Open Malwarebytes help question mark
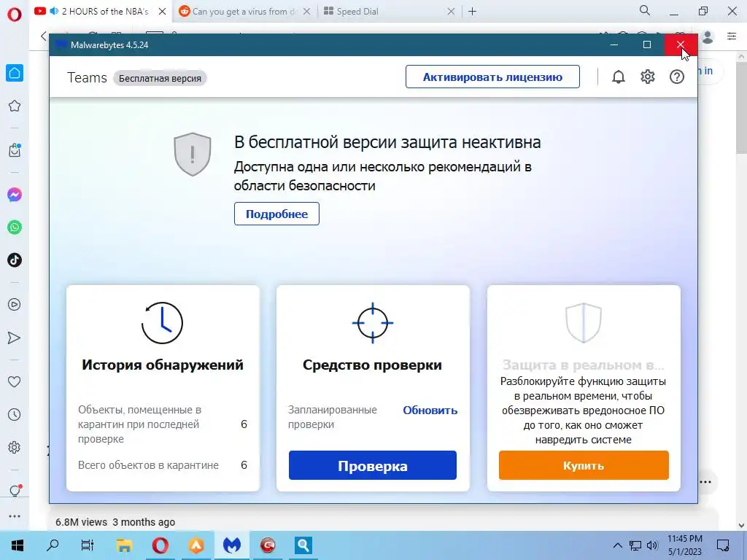The width and height of the screenshot is (747, 560). [676, 77]
